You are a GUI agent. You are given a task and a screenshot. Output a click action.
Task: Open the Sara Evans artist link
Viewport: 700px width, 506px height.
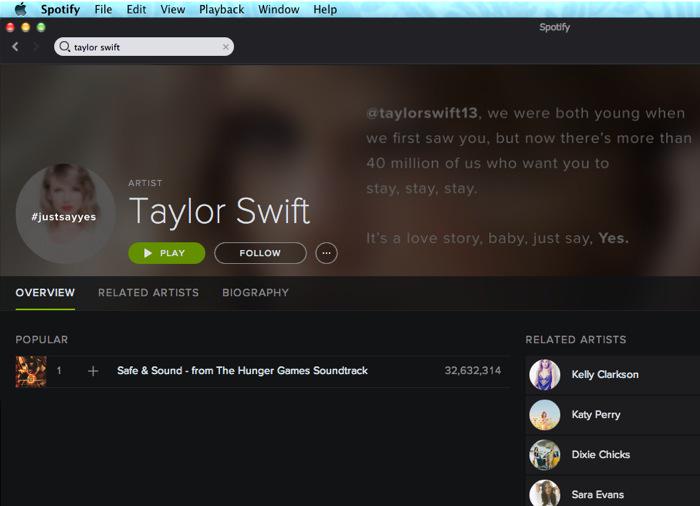coord(598,494)
